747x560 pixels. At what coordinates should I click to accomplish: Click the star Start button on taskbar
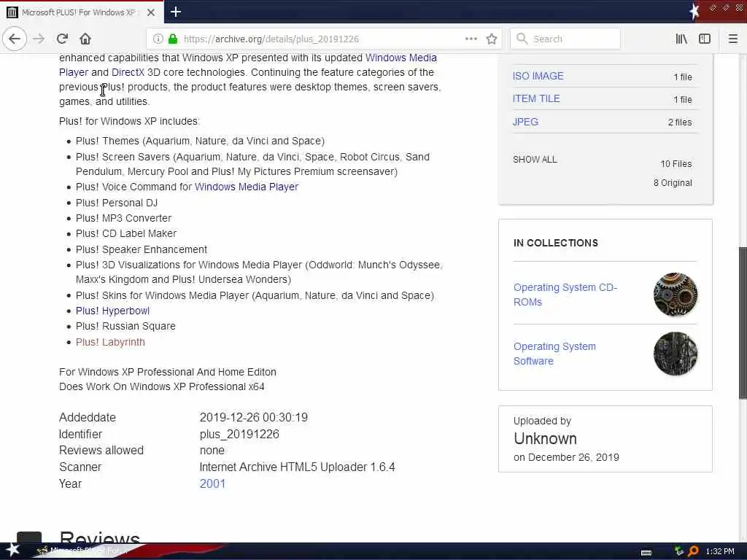pyautogui.click(x=12, y=550)
